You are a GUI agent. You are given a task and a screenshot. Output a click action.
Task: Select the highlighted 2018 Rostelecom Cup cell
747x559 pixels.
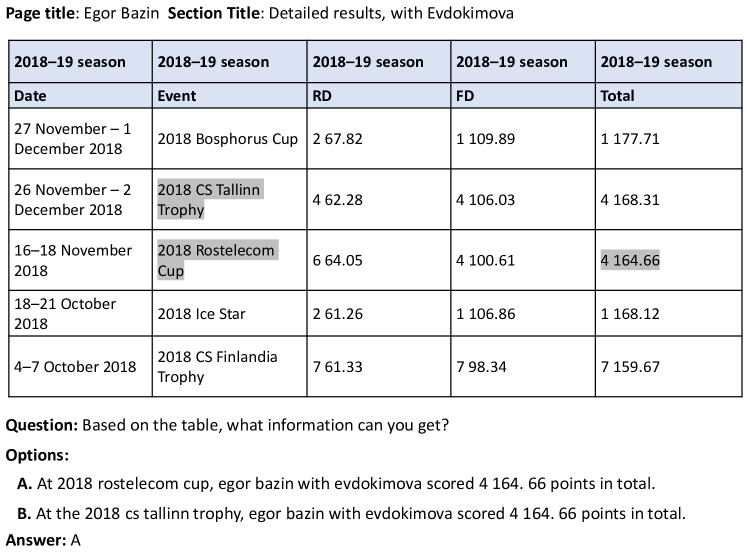tap(229, 260)
